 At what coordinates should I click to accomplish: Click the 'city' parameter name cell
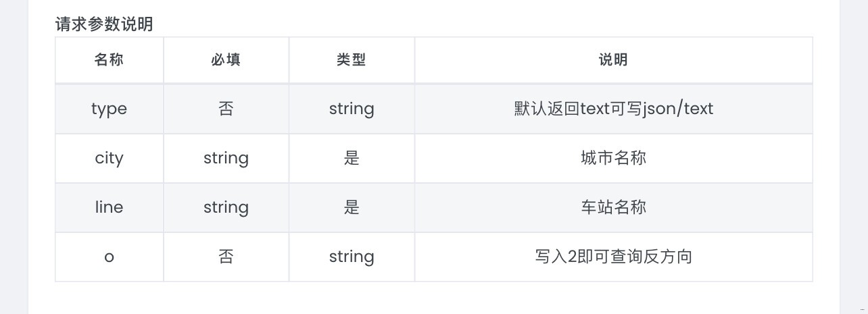pos(109,158)
